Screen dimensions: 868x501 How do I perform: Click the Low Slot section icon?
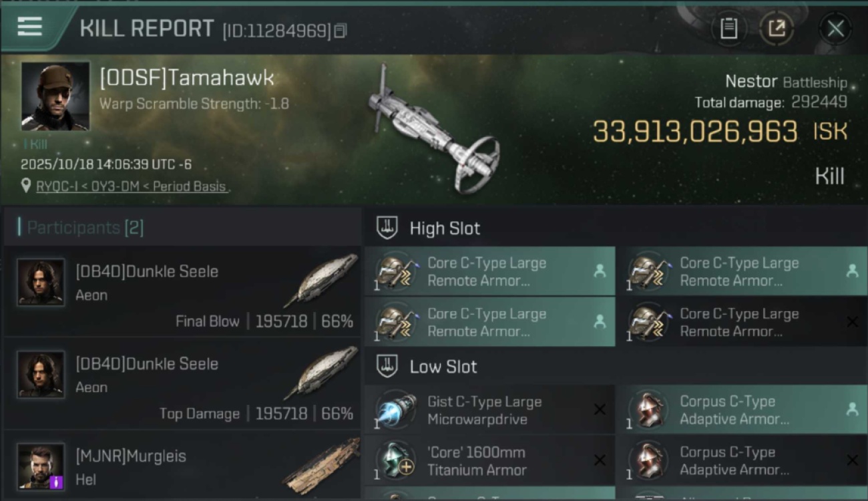[387, 366]
